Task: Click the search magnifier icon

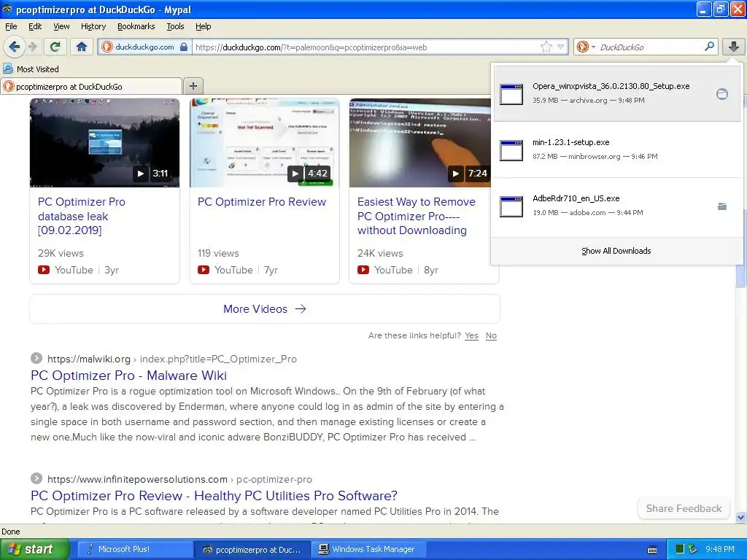Action: [709, 46]
